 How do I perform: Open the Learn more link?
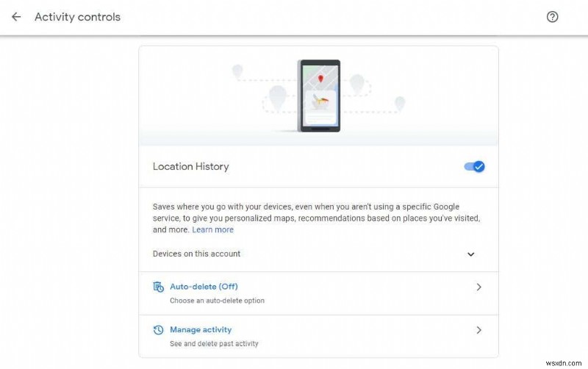(x=212, y=230)
